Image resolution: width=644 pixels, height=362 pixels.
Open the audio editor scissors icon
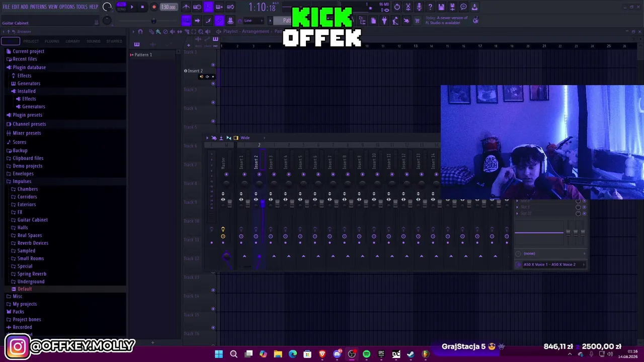(408, 7)
